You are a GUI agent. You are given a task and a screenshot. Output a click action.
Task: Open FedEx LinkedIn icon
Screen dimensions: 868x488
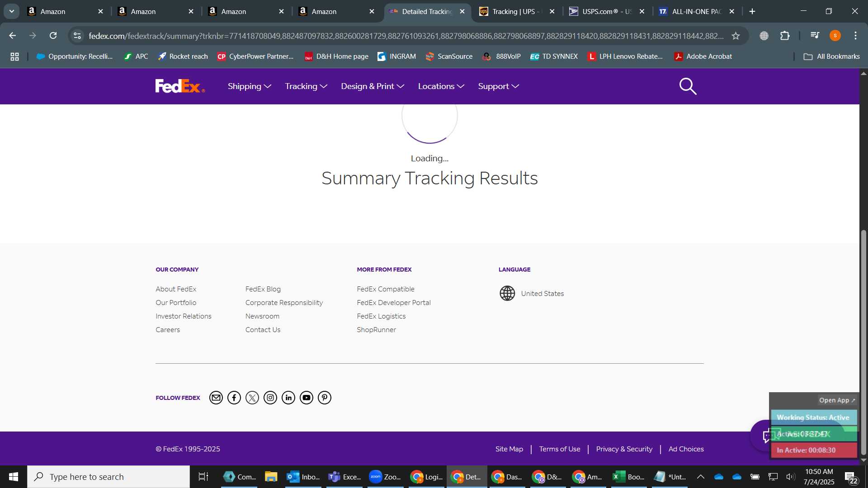(288, 398)
